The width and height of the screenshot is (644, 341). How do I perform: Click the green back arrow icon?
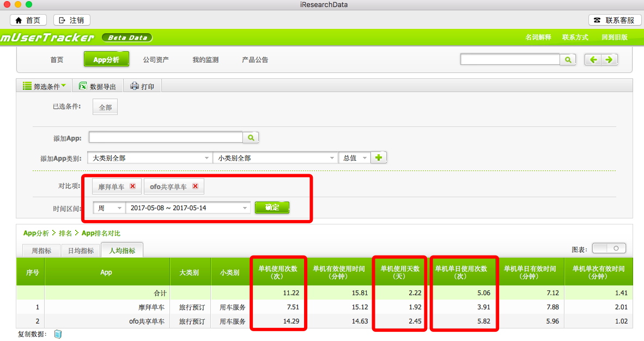[593, 60]
